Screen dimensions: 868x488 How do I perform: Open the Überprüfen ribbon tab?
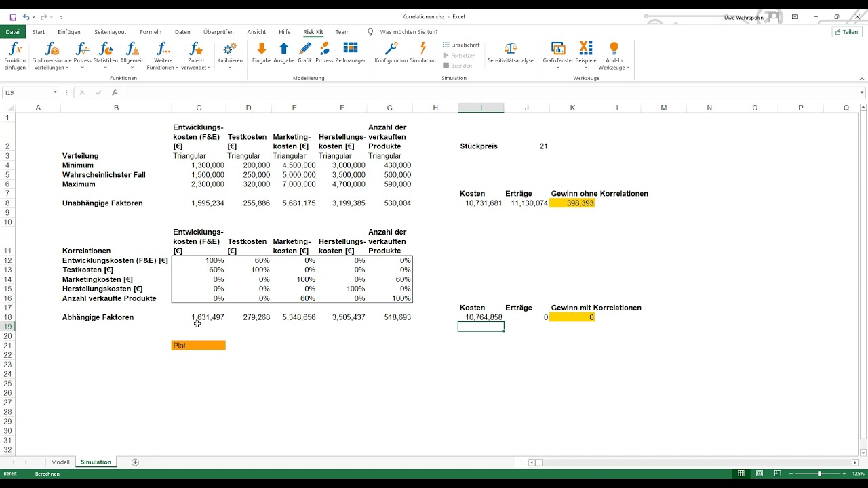(218, 32)
